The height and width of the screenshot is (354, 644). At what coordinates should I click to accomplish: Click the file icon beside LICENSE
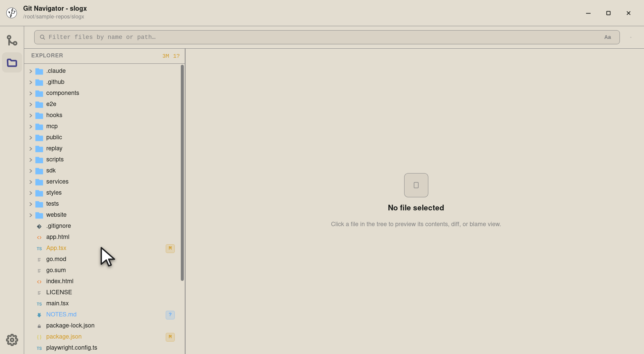39,293
